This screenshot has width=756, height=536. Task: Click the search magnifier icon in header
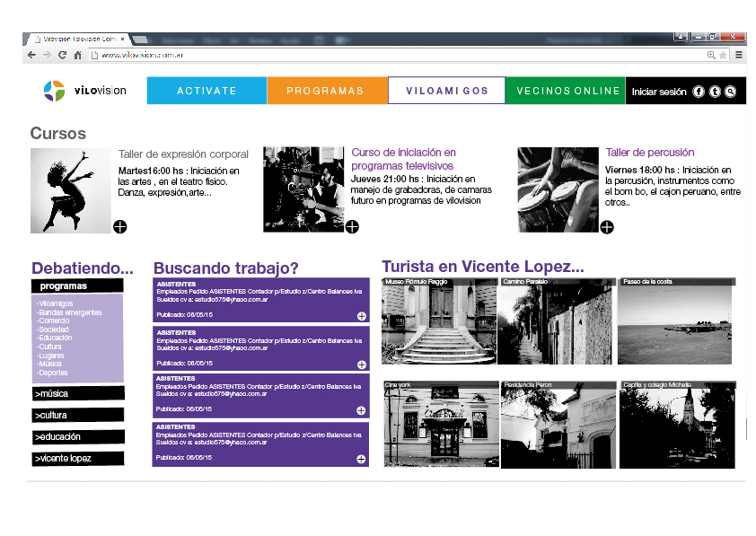coord(730,92)
